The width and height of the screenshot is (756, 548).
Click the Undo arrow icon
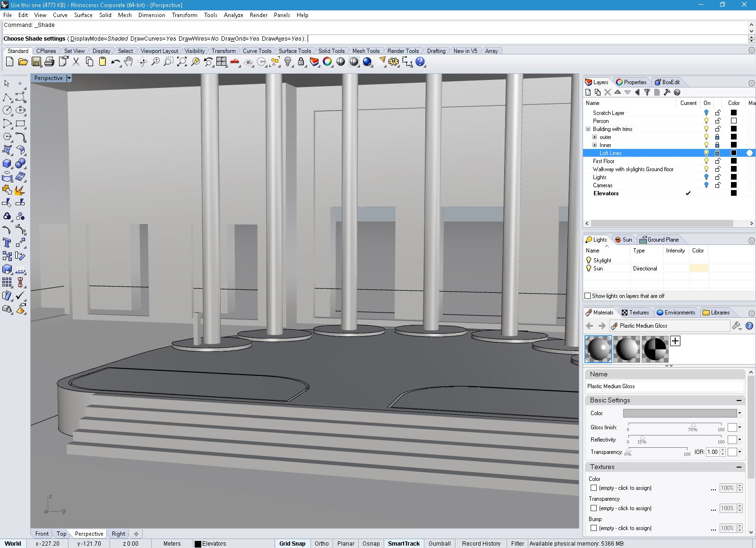pyautogui.click(x=115, y=62)
